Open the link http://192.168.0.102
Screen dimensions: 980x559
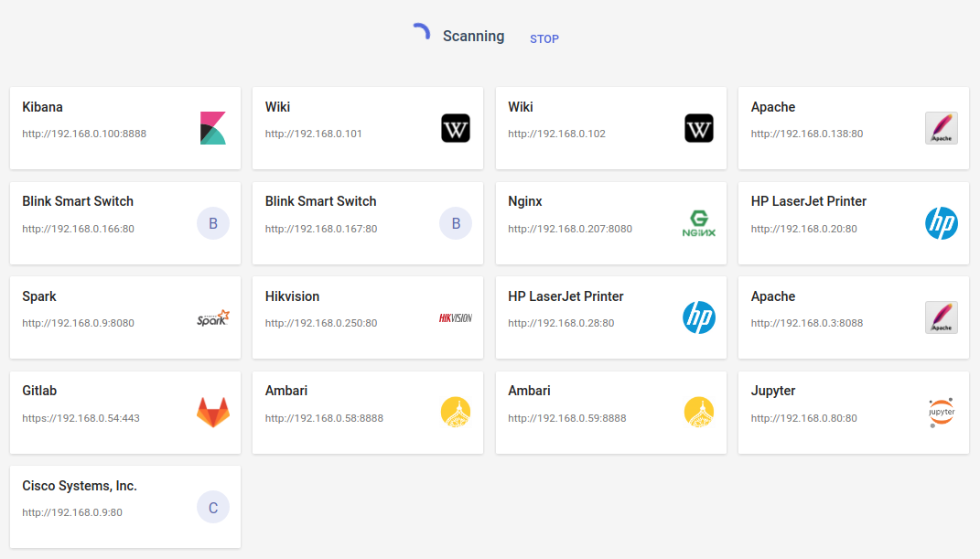click(x=556, y=134)
